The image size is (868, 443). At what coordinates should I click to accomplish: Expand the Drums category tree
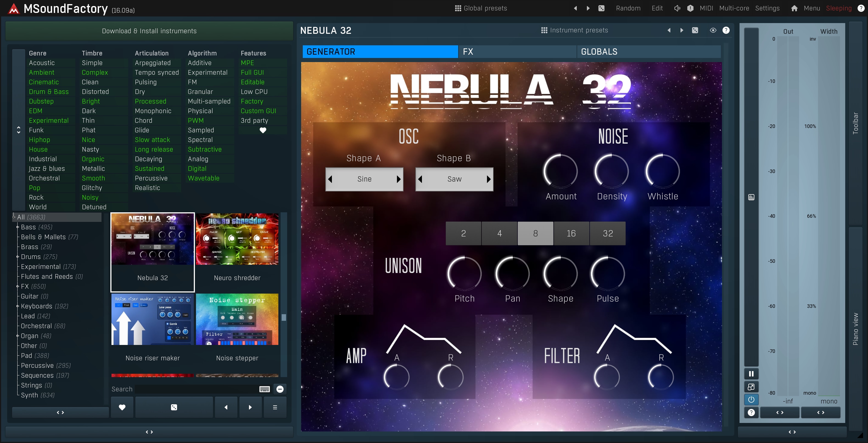tap(18, 257)
